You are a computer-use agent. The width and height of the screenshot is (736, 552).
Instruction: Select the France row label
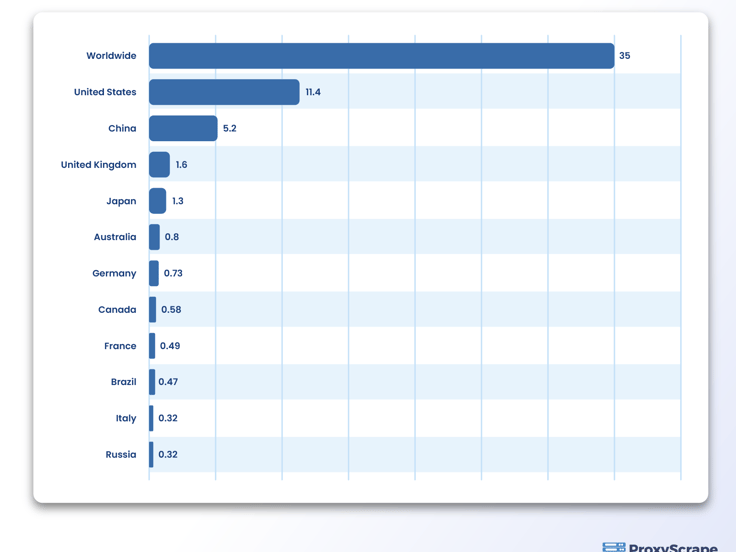[120, 346]
